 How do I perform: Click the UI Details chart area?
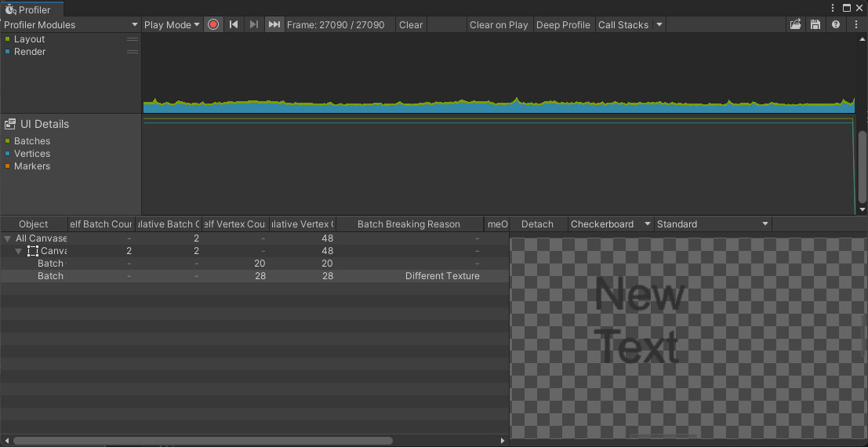pos(498,165)
